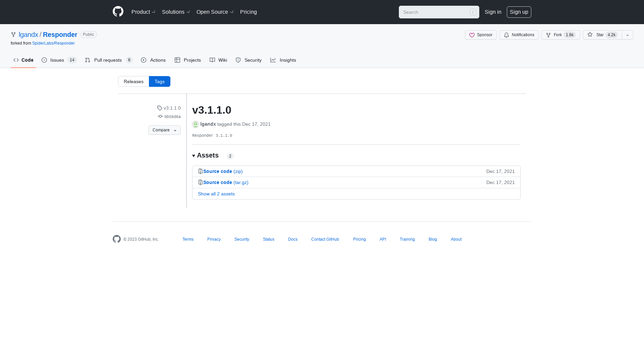Open the Docs footer link
Viewport: 644px width, 362px height.
(x=293, y=239)
